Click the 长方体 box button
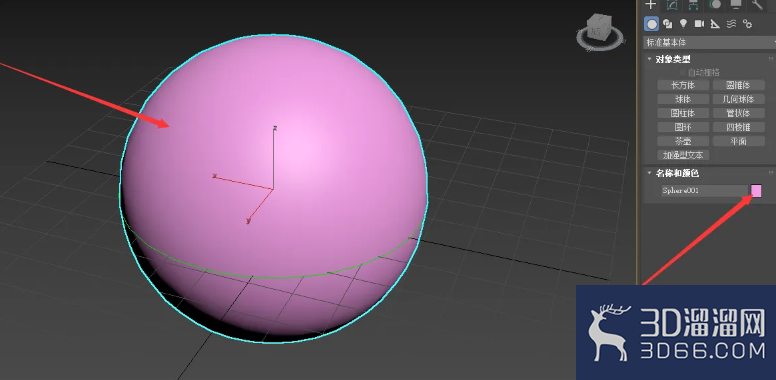 [683, 85]
